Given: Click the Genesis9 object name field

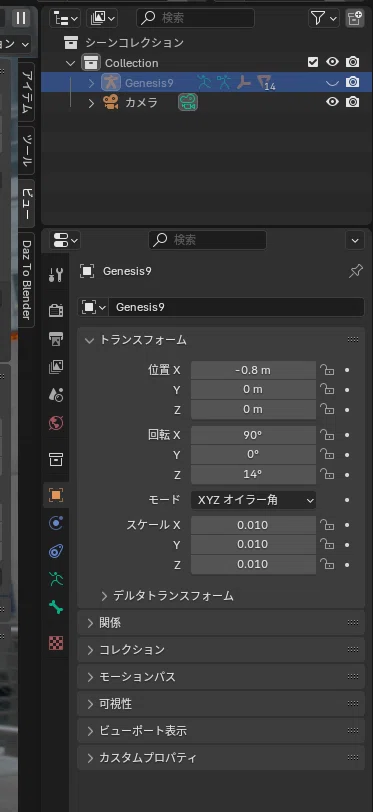Looking at the screenshot, I should click(236, 307).
